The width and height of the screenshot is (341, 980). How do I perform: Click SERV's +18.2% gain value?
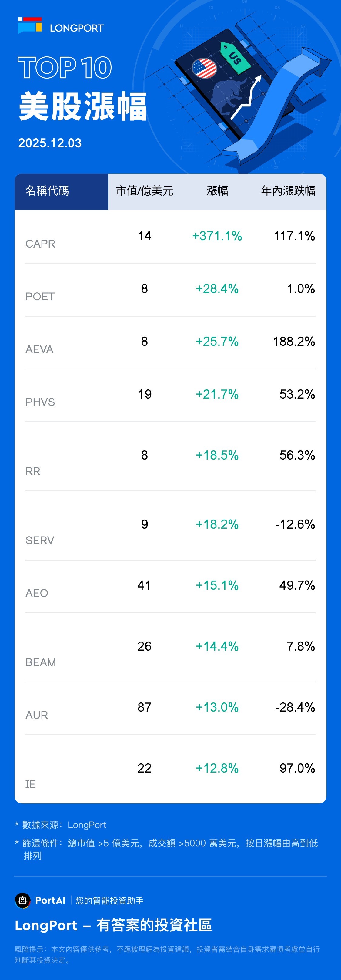217,524
